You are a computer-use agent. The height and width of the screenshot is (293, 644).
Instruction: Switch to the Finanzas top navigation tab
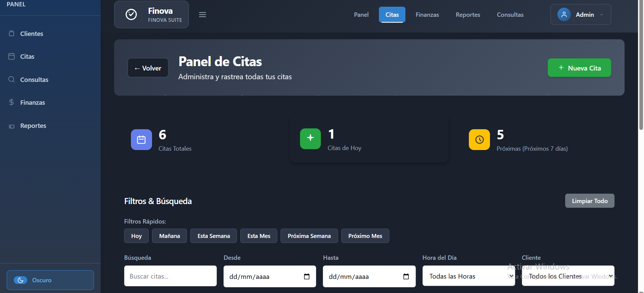tap(427, 15)
